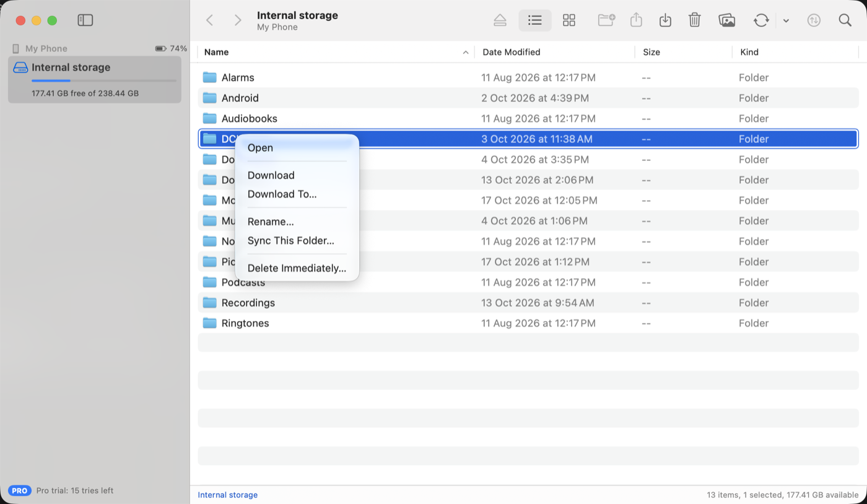The height and width of the screenshot is (504, 867).
Task: Open the photos gallery toolbar icon
Action: 727,20
